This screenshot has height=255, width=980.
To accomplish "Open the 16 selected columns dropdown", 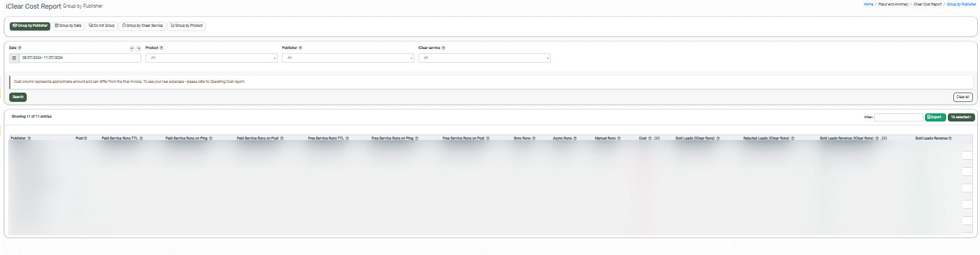I will coord(961,117).
